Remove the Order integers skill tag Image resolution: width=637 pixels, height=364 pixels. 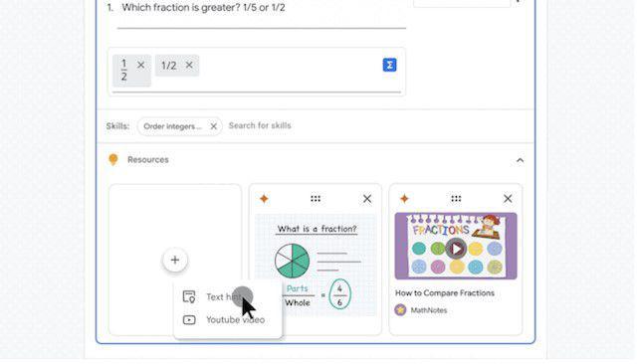click(213, 126)
